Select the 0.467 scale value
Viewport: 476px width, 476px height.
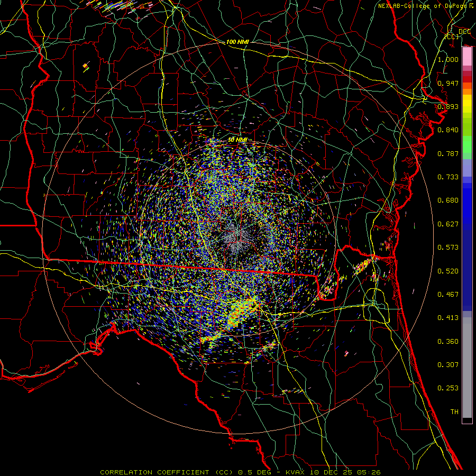(x=448, y=294)
